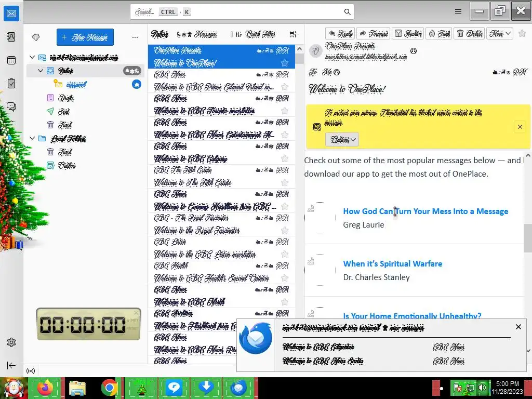Toggle star on CBC Prince Edward Island message
This screenshot has width=532, height=399.
pos(285,87)
